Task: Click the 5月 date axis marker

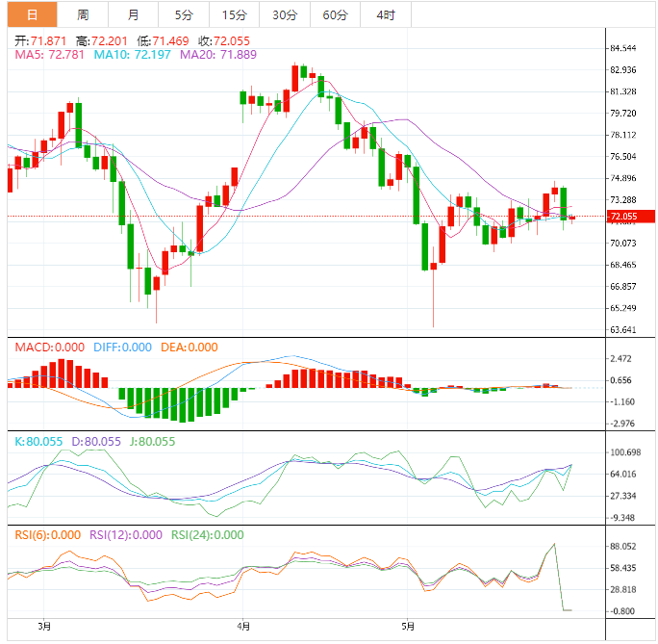Action: point(409,628)
